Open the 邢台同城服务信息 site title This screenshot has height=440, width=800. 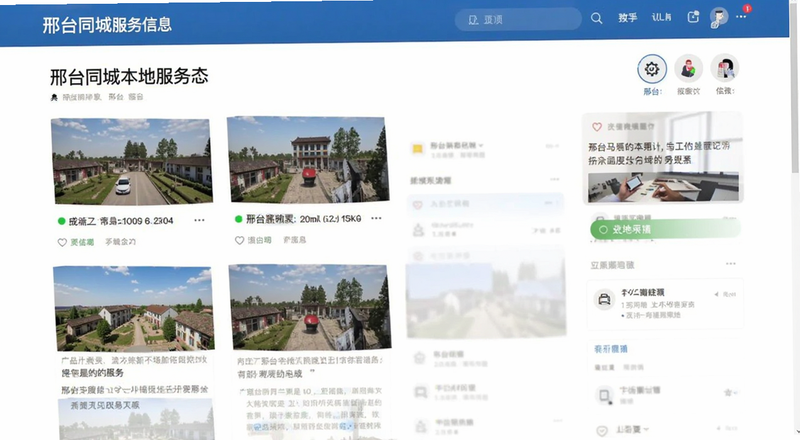[107, 25]
